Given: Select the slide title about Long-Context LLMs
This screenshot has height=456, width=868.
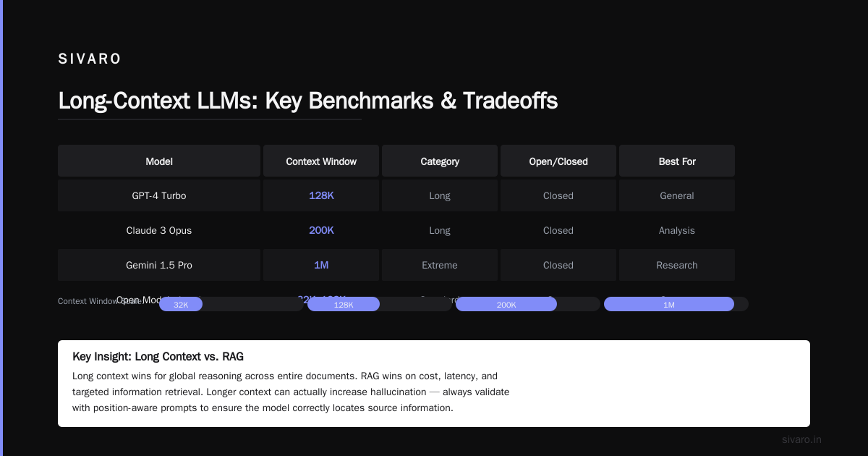Looking at the screenshot, I should coord(308,101).
